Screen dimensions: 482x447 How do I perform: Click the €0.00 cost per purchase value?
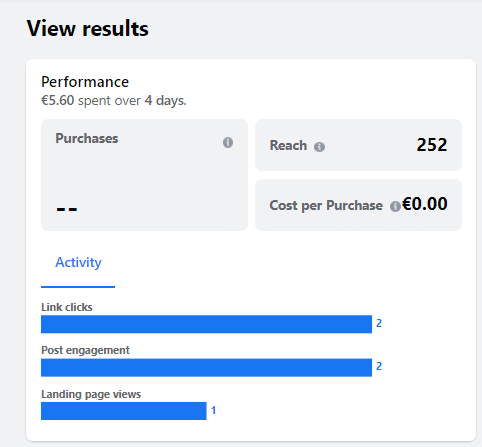(x=425, y=204)
